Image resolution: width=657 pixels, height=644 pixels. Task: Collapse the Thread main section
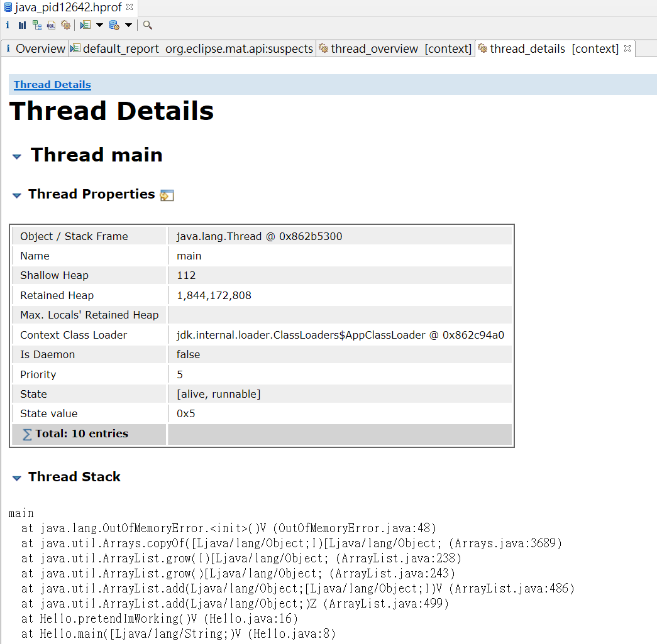[x=16, y=156]
